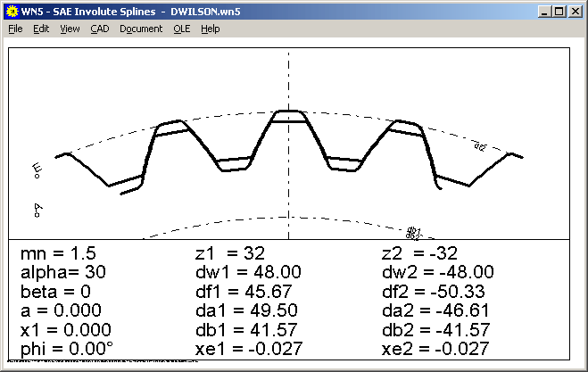This screenshot has height=372, width=588.
Task: Open the OLE menu
Action: point(182,29)
